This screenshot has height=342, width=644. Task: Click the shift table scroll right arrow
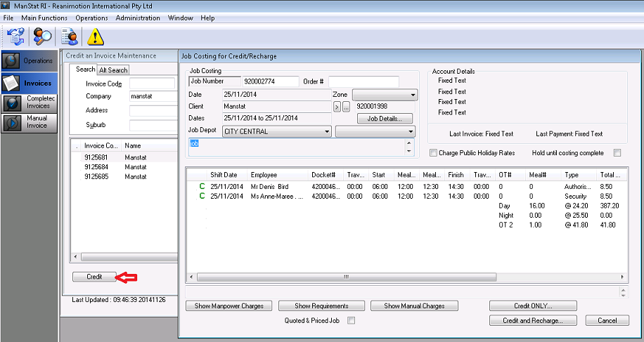(x=623, y=277)
